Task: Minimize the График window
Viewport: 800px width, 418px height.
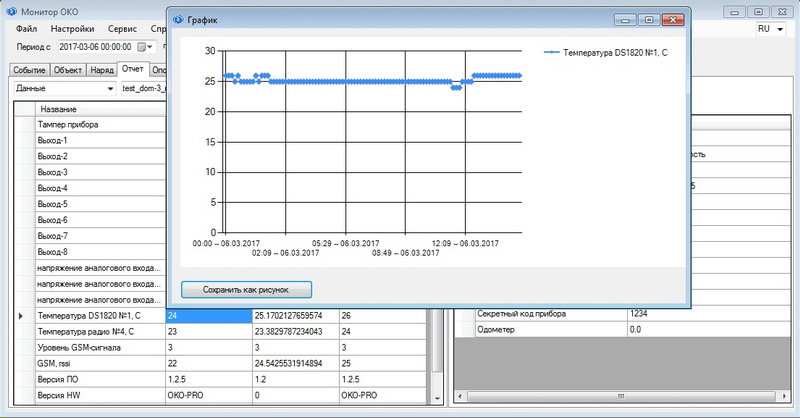Action: point(626,20)
